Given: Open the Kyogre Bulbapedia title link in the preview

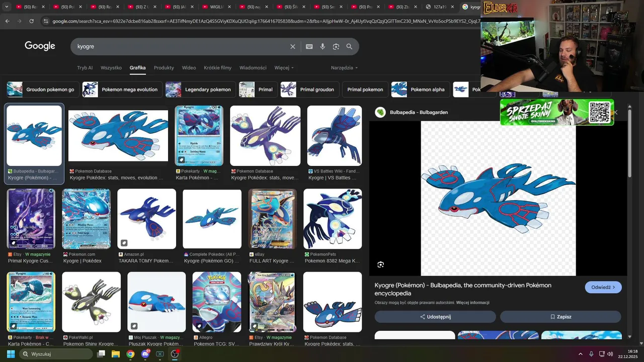Looking at the screenshot, I should [x=463, y=289].
